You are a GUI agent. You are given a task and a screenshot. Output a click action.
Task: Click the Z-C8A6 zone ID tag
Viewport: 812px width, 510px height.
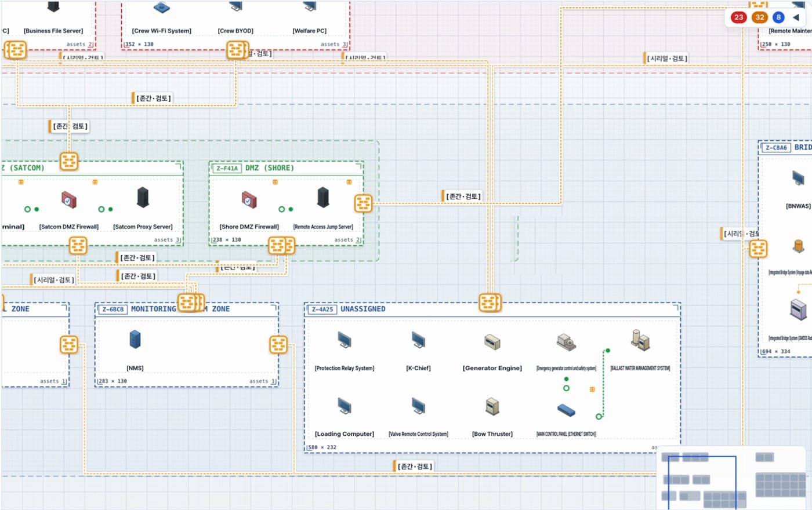[x=776, y=148]
